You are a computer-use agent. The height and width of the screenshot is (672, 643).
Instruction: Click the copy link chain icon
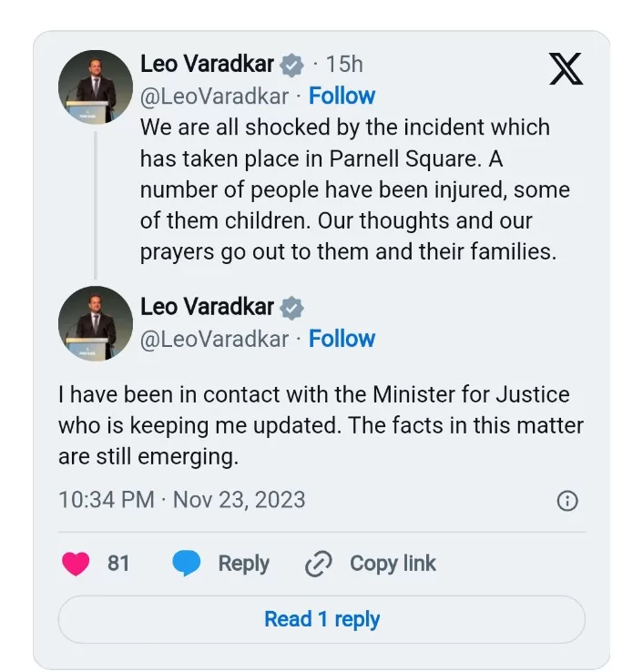(318, 565)
